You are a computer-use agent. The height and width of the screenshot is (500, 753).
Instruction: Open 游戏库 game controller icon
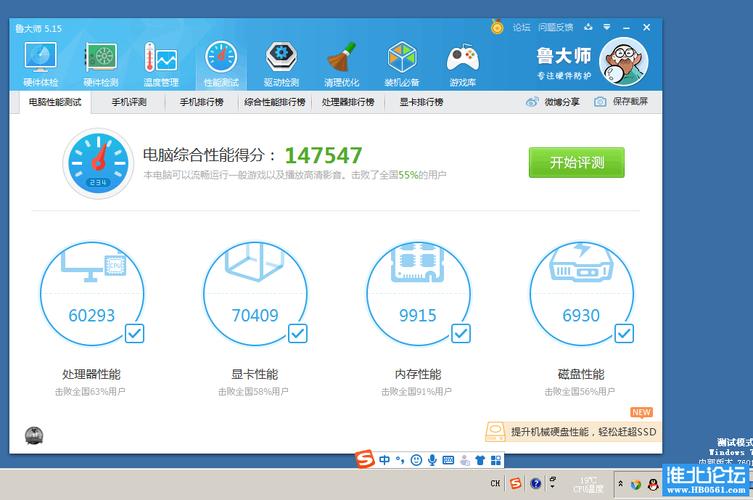click(462, 64)
